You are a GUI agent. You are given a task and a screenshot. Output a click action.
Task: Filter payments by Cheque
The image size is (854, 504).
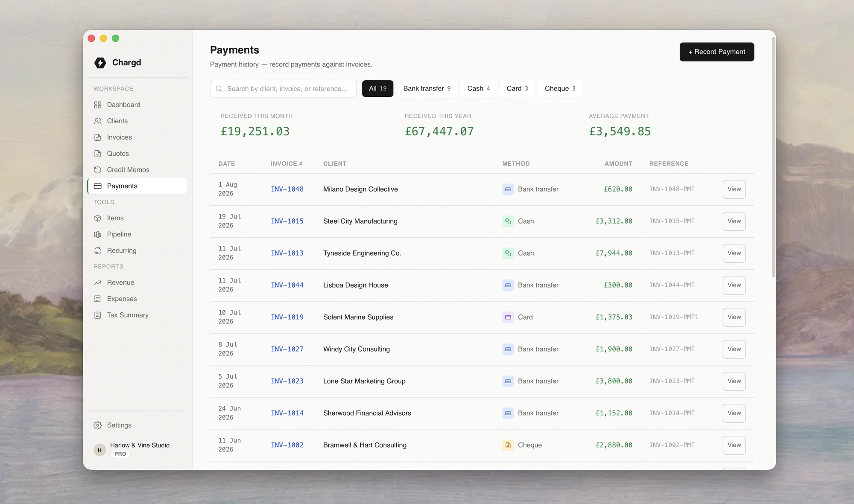[560, 88]
